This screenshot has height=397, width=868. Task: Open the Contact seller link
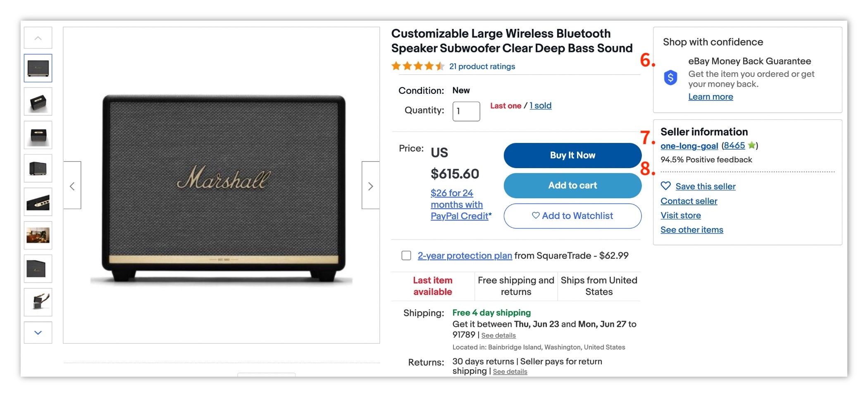pyautogui.click(x=689, y=201)
